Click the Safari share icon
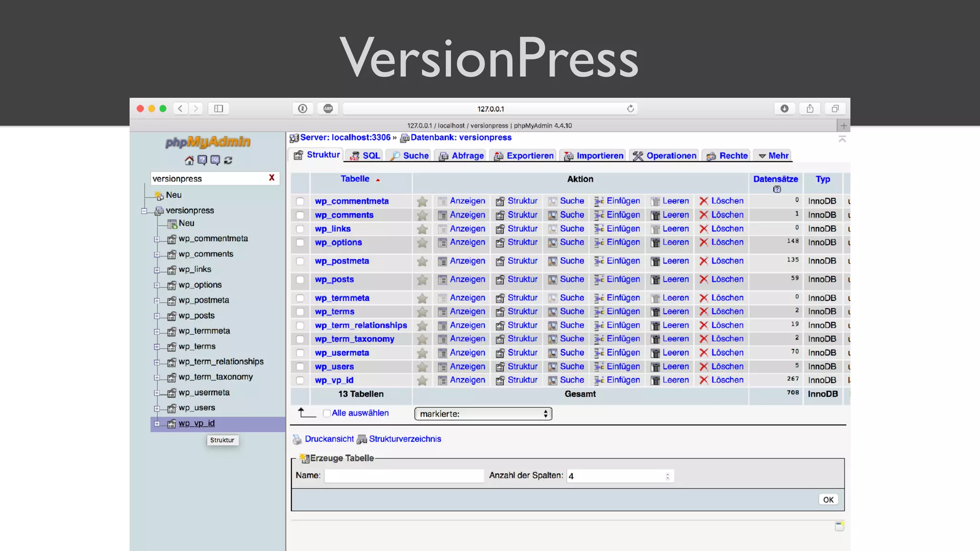 (810, 109)
